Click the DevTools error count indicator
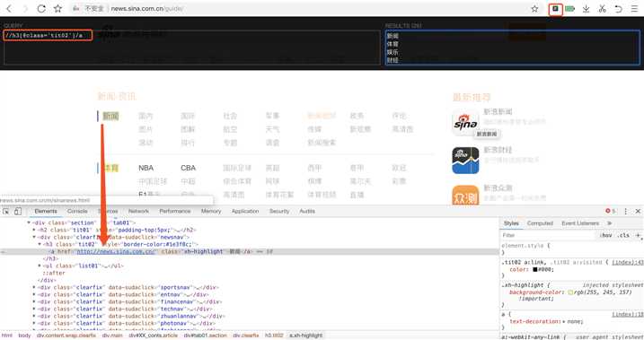Image resolution: width=644 pixels, height=340 pixels. pos(611,211)
